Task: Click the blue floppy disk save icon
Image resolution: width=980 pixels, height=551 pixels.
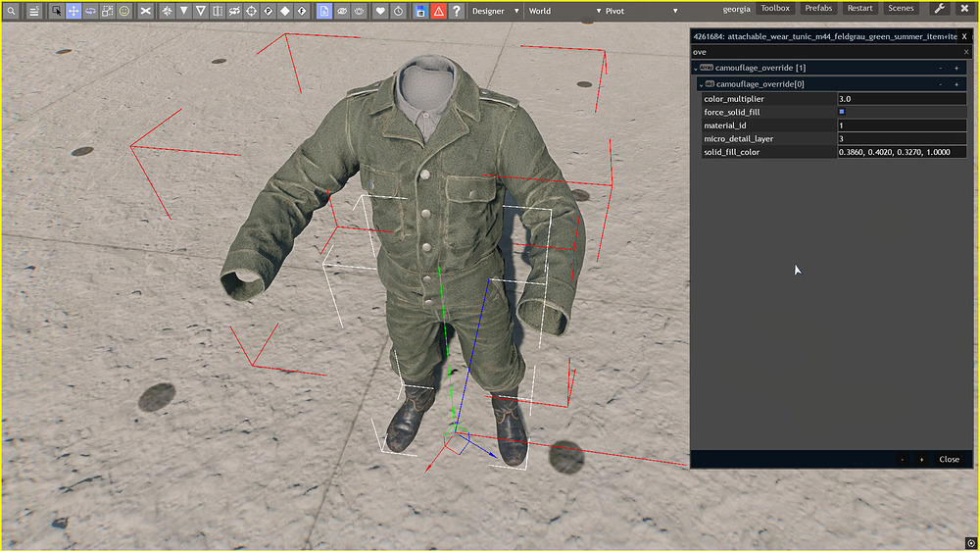Action: pyautogui.click(x=420, y=11)
